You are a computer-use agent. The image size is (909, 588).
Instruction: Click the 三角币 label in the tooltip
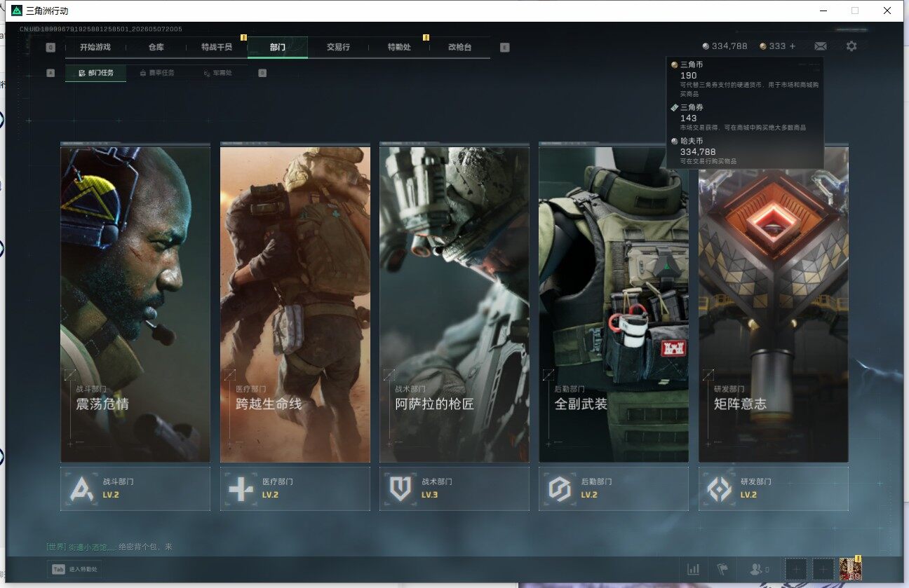point(692,64)
